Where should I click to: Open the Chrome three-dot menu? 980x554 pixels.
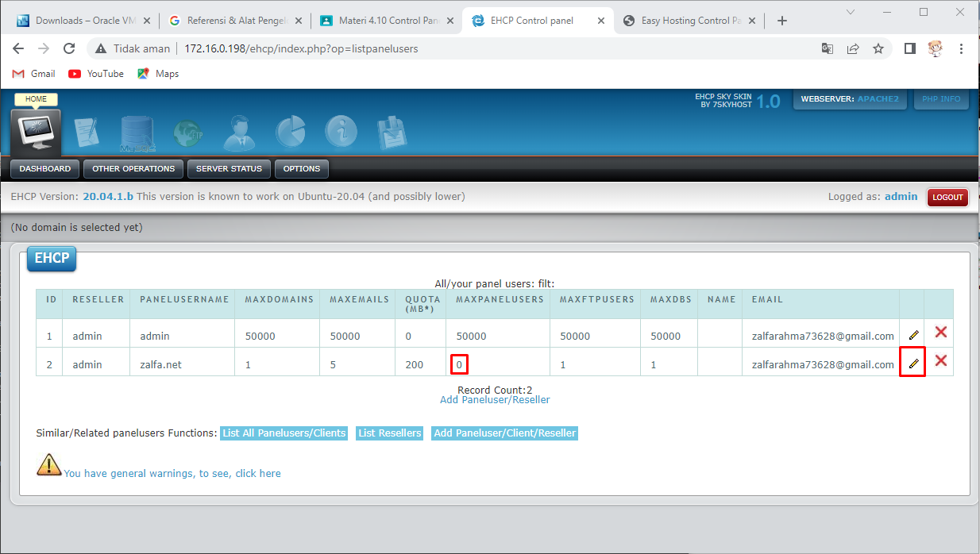(962, 48)
